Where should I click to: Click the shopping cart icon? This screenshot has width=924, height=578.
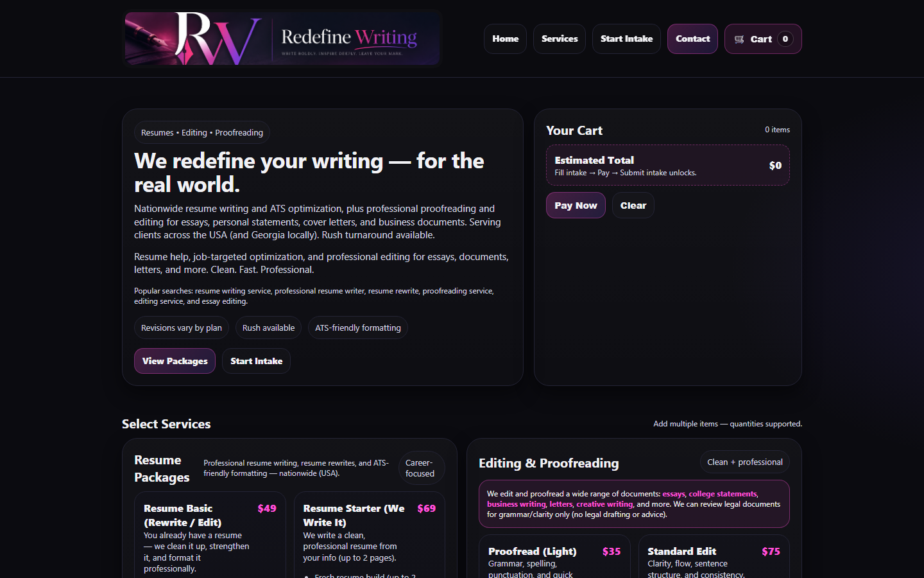[x=739, y=39]
